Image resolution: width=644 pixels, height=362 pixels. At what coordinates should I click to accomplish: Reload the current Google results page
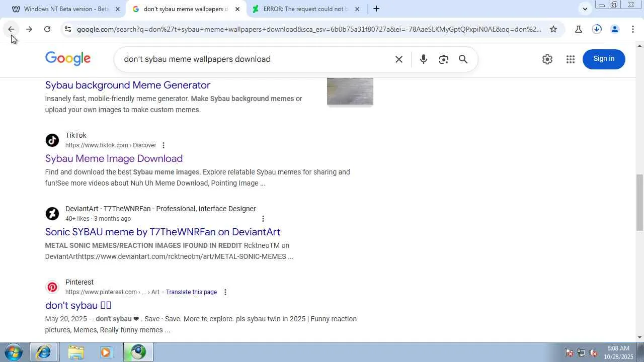coord(47,29)
